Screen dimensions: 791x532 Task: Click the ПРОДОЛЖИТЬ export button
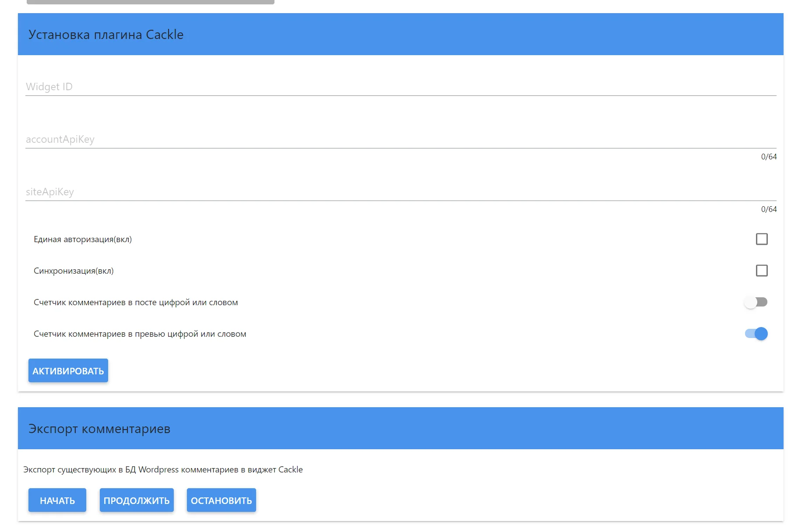(137, 500)
